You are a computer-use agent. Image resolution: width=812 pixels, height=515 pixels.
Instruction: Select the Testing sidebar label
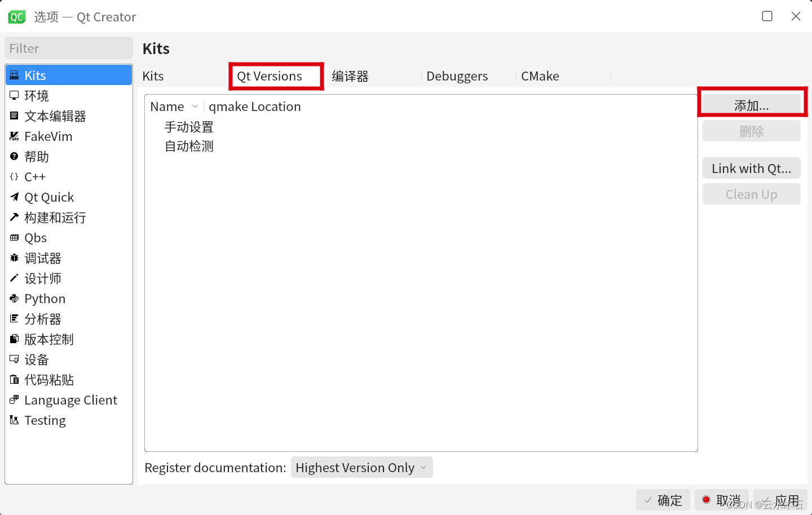pyautogui.click(x=45, y=420)
